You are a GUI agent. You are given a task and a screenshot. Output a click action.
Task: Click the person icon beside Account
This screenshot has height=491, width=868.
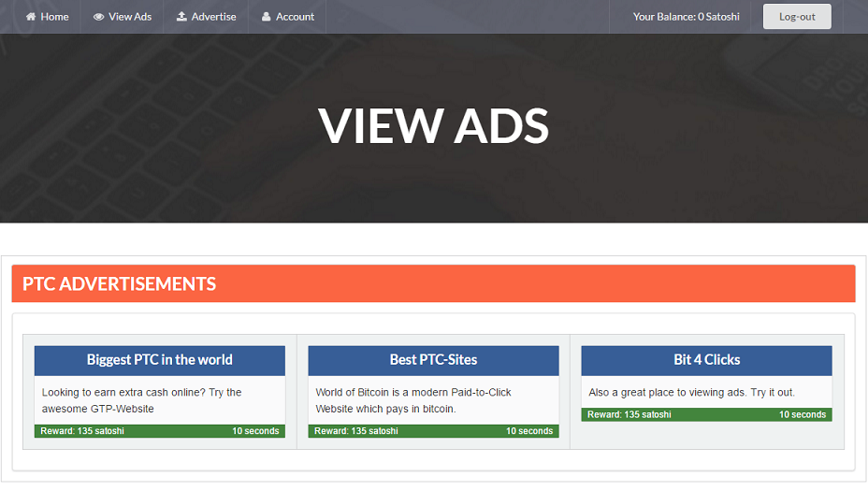(267, 17)
